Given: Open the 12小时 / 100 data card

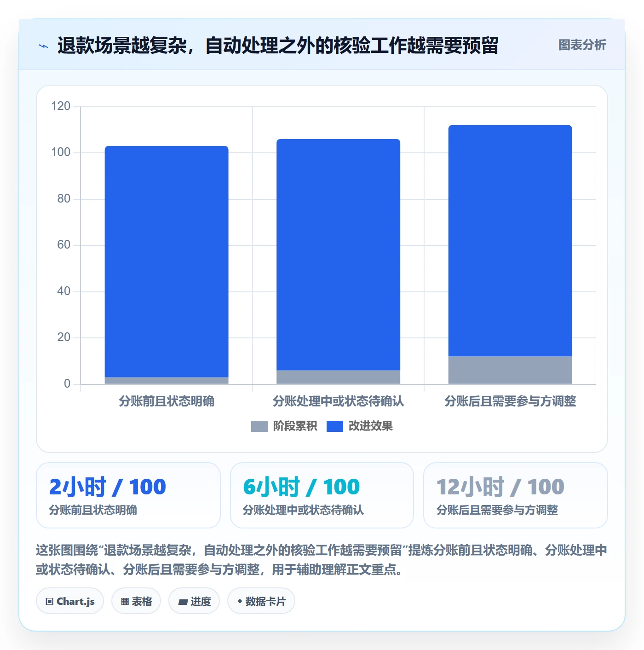Looking at the screenshot, I should [516, 495].
